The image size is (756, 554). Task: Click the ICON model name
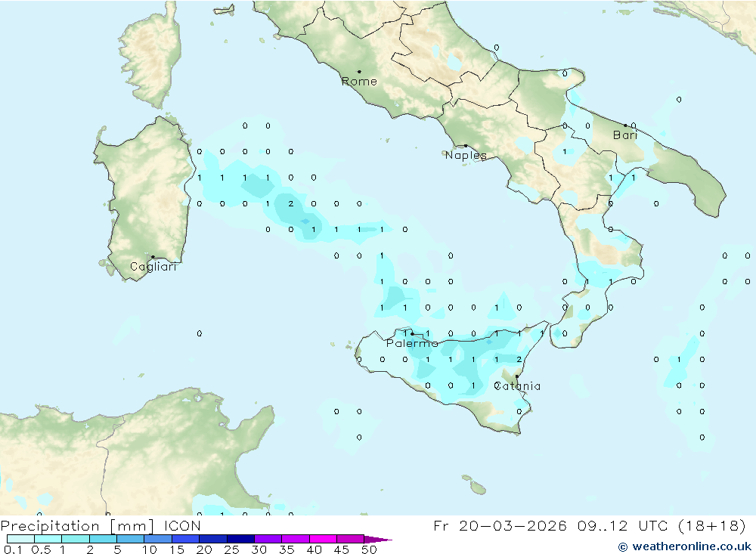tap(182, 525)
